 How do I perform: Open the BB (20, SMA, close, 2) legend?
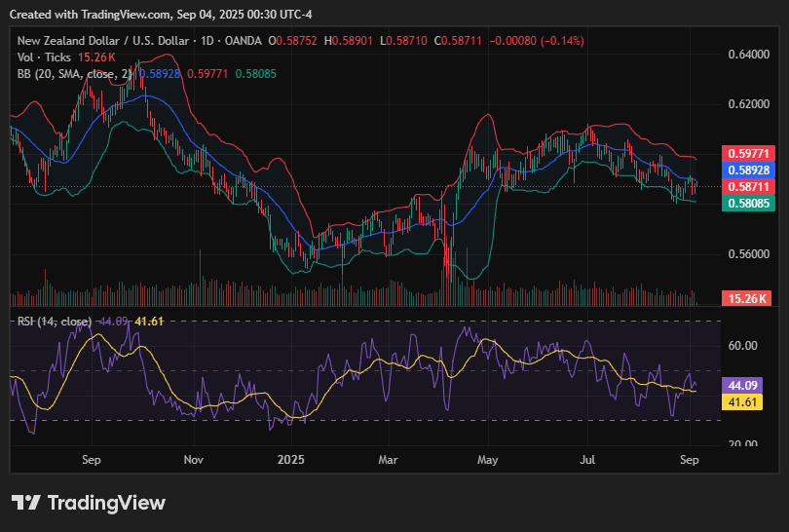74,74
